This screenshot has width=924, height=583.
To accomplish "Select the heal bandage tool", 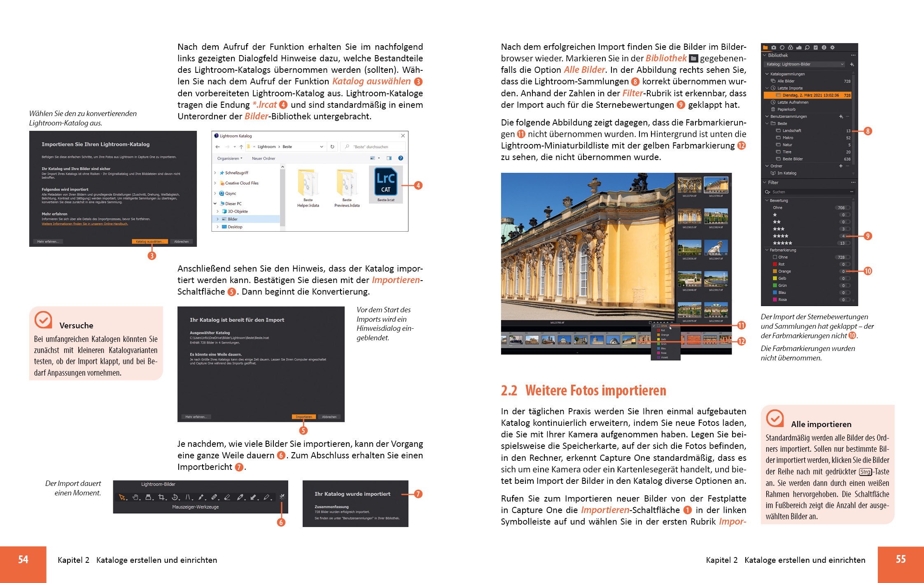I will click(x=214, y=497).
